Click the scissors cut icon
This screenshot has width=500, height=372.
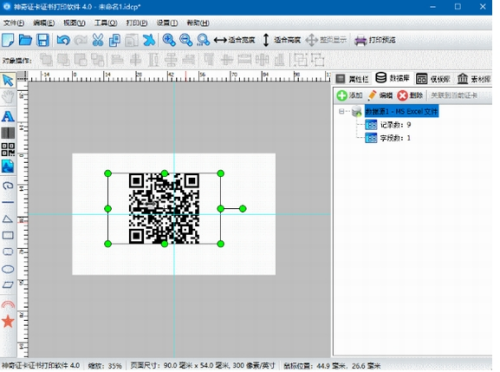tap(98, 40)
